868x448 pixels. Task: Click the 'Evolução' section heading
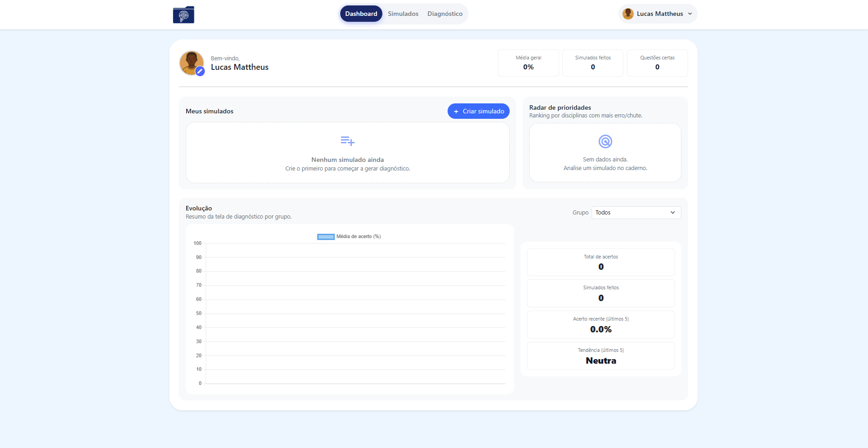click(199, 208)
